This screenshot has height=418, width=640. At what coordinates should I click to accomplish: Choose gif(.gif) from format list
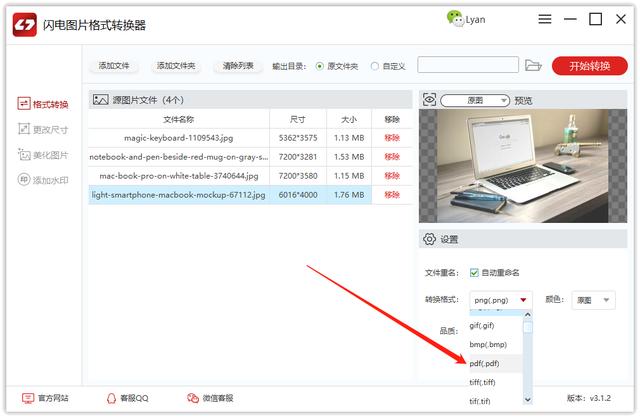tap(496, 325)
